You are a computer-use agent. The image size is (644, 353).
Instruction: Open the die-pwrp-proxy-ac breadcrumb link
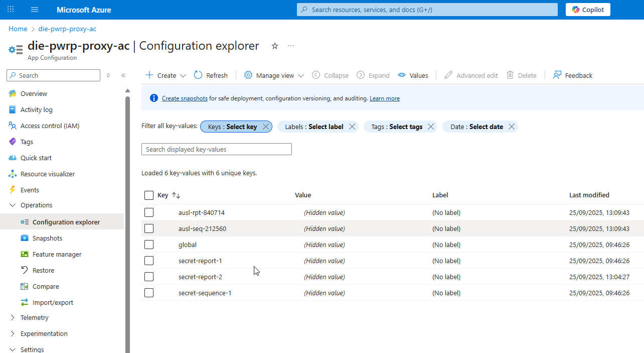[x=67, y=29]
